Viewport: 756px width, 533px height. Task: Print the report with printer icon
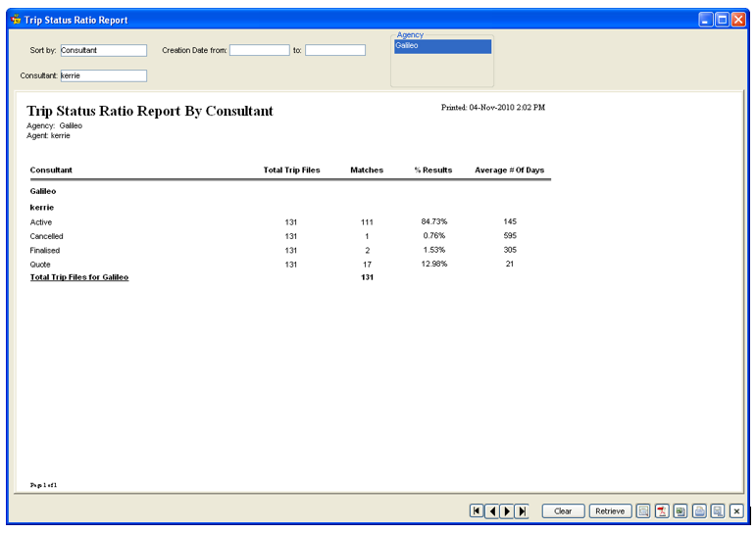click(699, 510)
